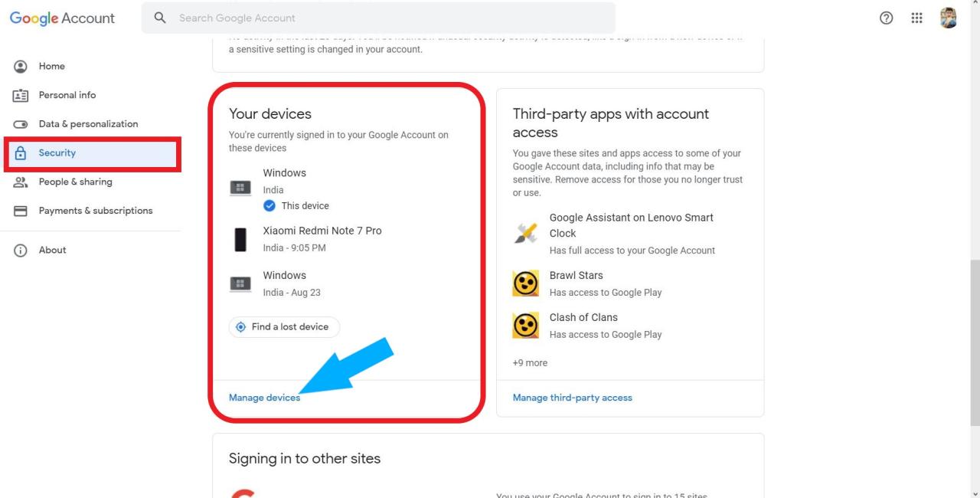Image resolution: width=980 pixels, height=498 pixels.
Task: Open the Google apps grid icon
Action: tap(916, 18)
